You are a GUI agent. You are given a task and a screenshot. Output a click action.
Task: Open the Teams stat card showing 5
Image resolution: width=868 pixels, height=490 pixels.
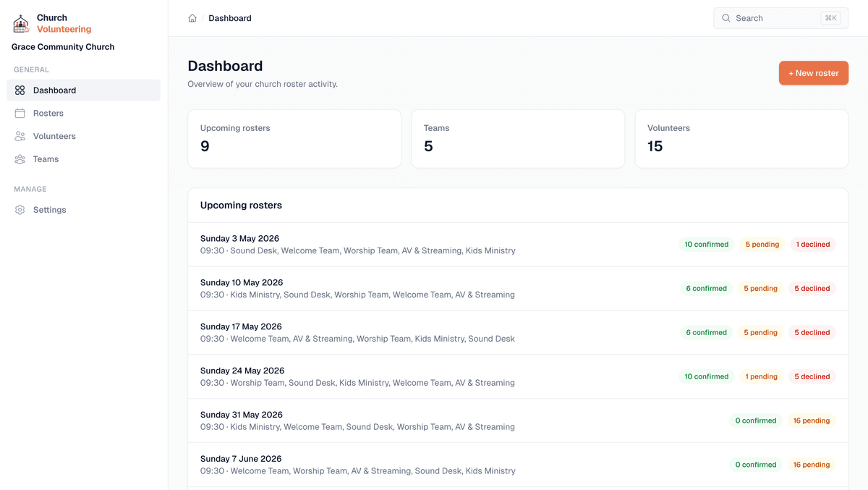(518, 139)
